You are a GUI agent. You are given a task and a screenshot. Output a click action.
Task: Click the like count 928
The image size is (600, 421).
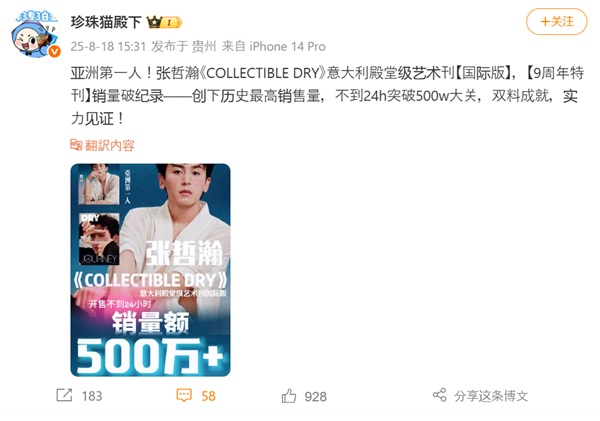click(316, 397)
